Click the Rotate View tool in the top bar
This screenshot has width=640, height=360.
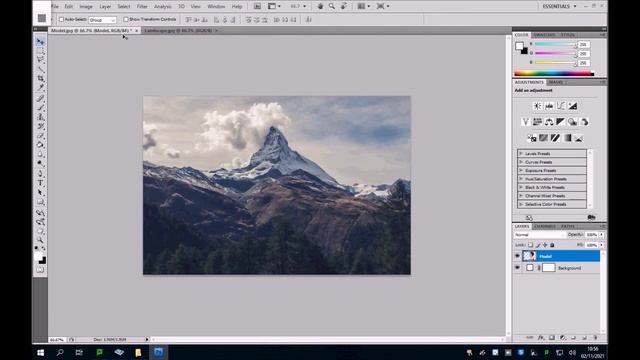click(x=344, y=6)
